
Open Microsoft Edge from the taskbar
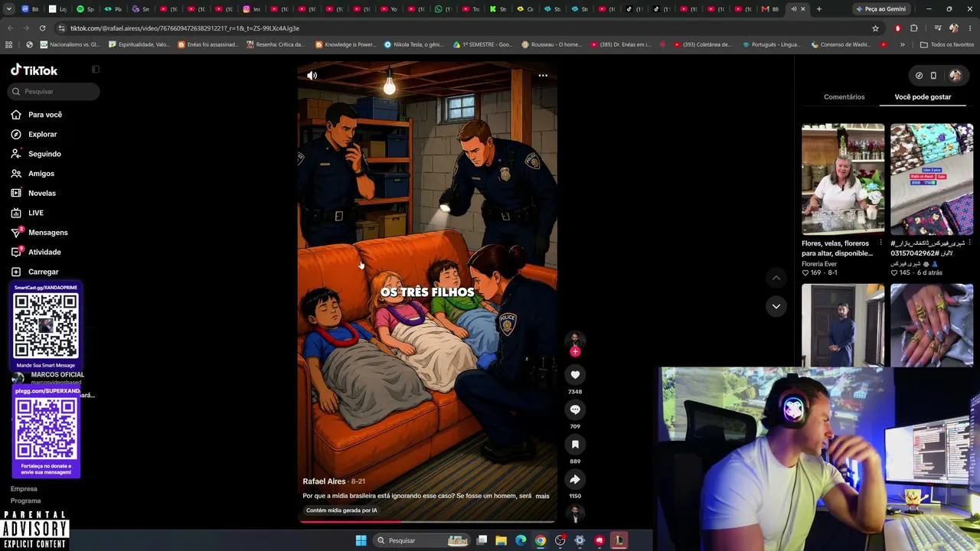click(521, 540)
